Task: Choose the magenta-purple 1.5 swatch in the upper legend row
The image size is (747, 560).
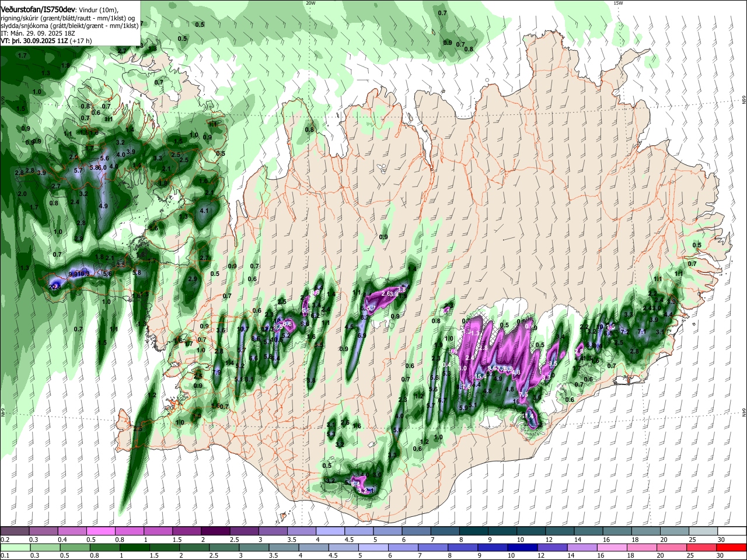Action: [186, 531]
